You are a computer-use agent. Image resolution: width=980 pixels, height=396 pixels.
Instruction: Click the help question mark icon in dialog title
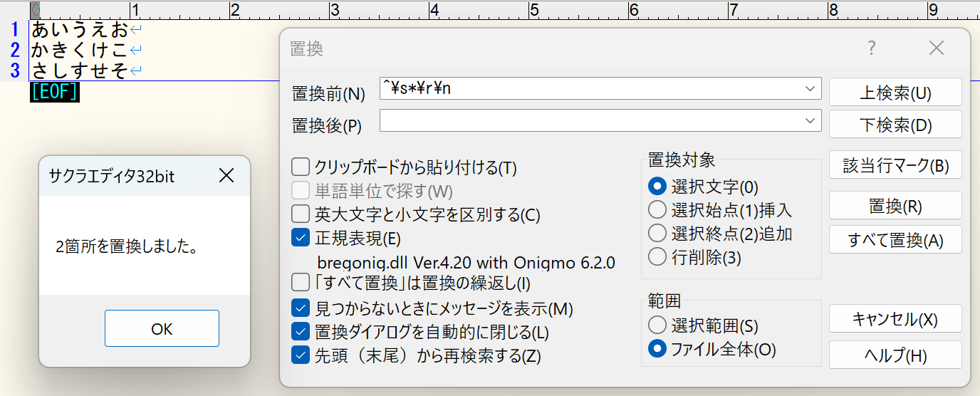[871, 48]
